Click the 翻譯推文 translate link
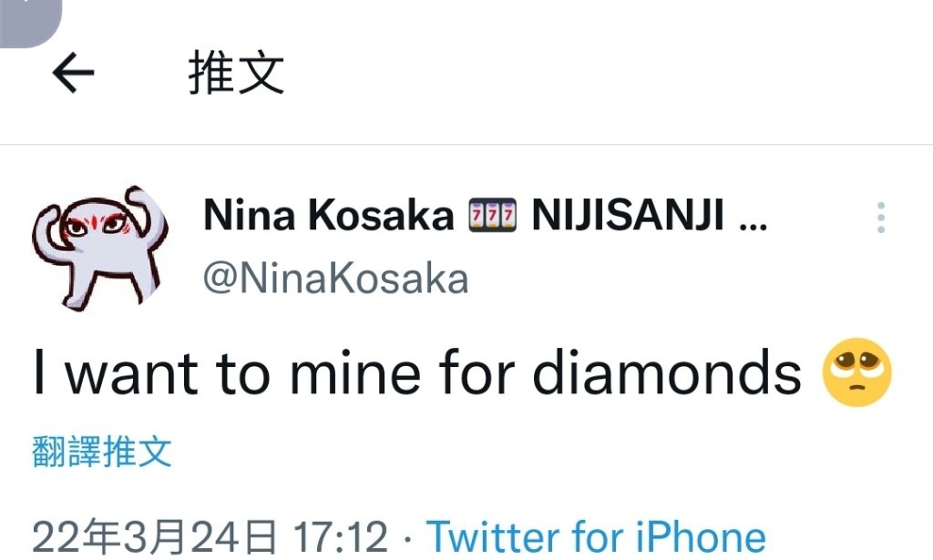The width and height of the screenshot is (933, 560). click(102, 452)
